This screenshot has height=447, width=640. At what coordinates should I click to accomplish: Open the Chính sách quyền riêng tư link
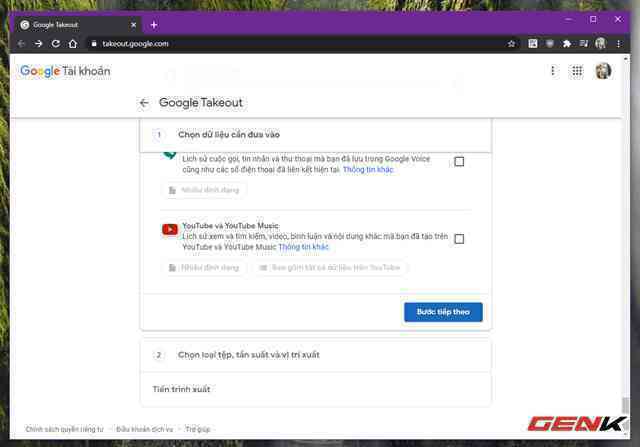(64, 429)
